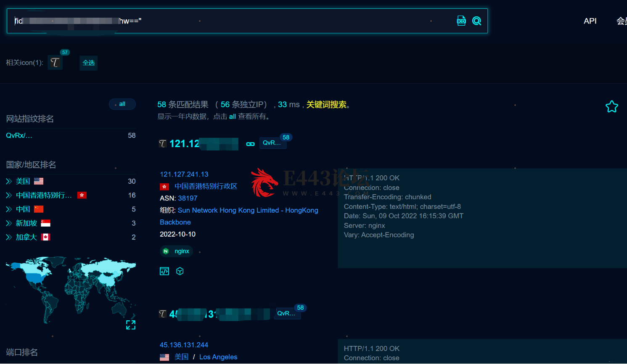Open the API menu item
Image resolution: width=627 pixels, height=364 pixels.
pos(590,21)
